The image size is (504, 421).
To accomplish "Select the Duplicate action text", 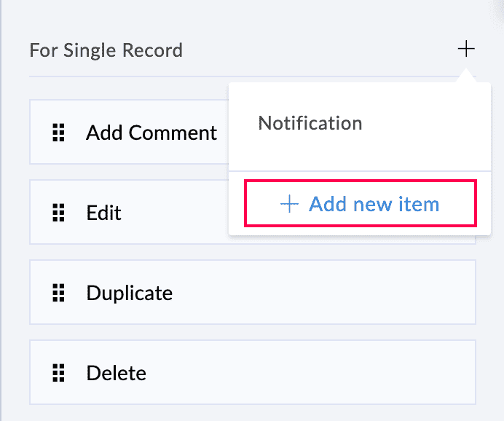I will pyautogui.click(x=130, y=293).
